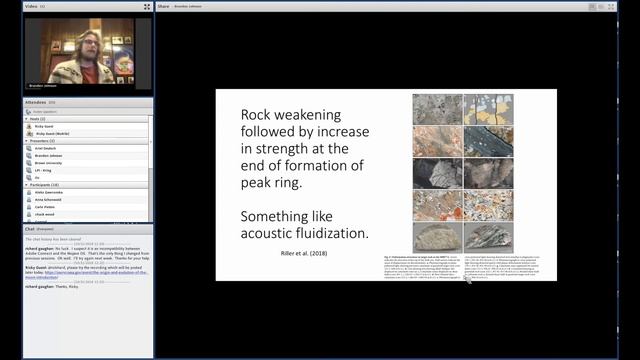
Task: Click the Active Speakers label
Action: (x=45, y=112)
